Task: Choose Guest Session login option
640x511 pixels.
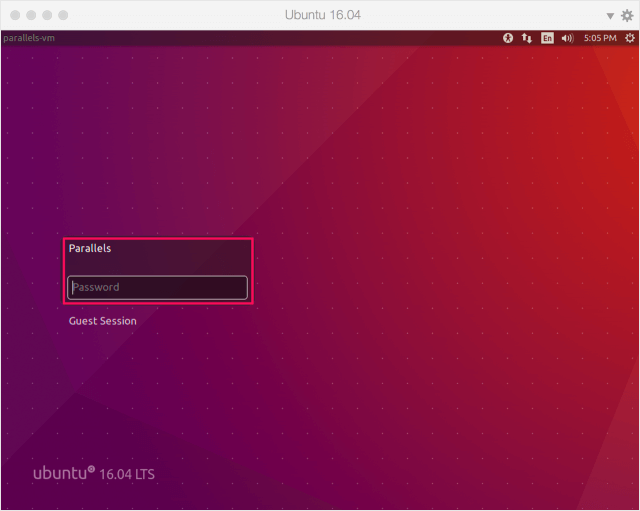Action: coord(103,321)
